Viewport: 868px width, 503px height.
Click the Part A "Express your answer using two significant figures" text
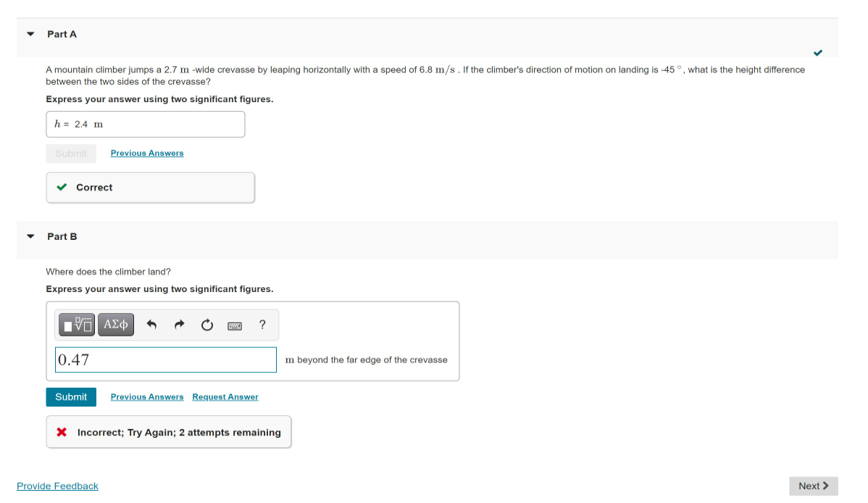click(159, 99)
